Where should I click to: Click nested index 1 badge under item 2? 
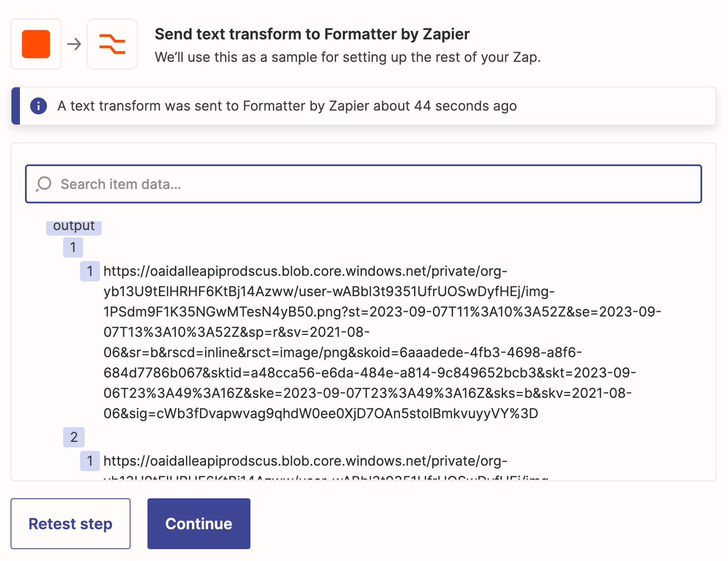90,461
